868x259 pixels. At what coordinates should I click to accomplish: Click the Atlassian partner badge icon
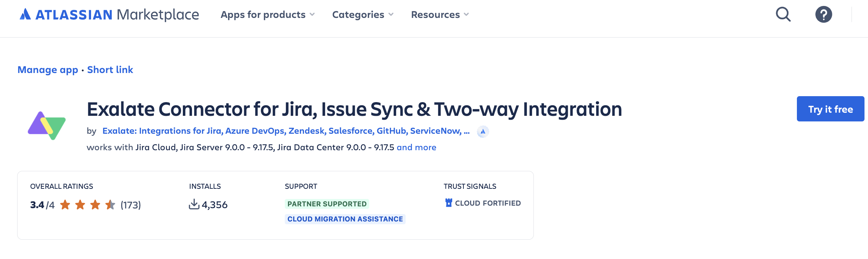483,132
